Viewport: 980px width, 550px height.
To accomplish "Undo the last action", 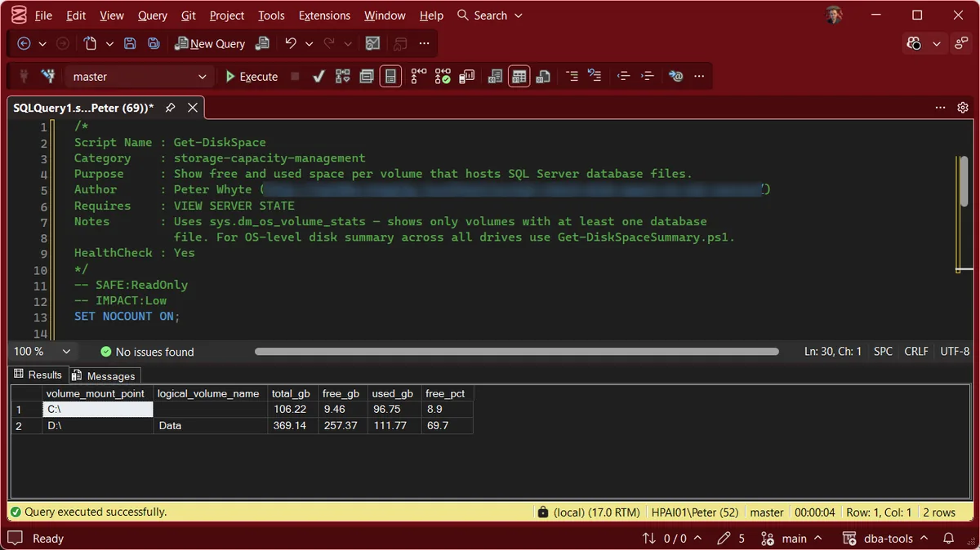I will (x=290, y=44).
